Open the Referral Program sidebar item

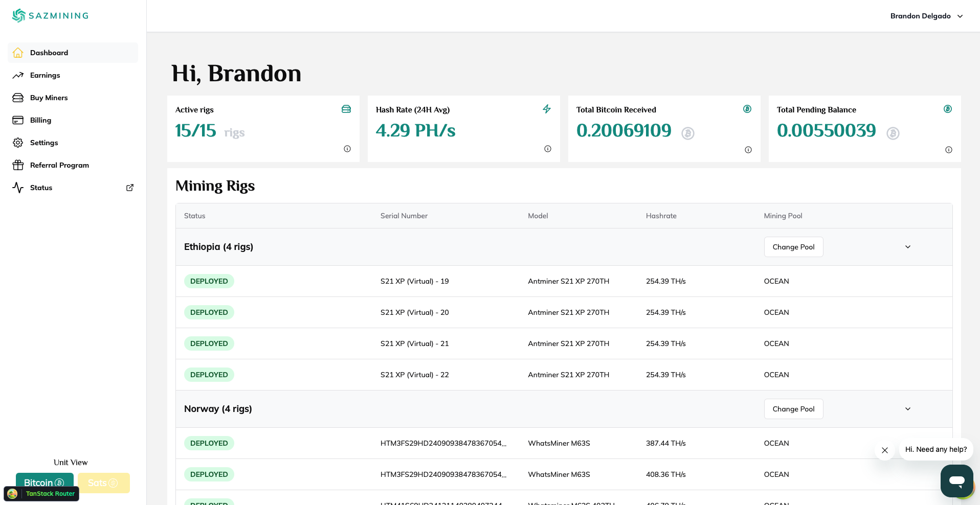(x=59, y=165)
